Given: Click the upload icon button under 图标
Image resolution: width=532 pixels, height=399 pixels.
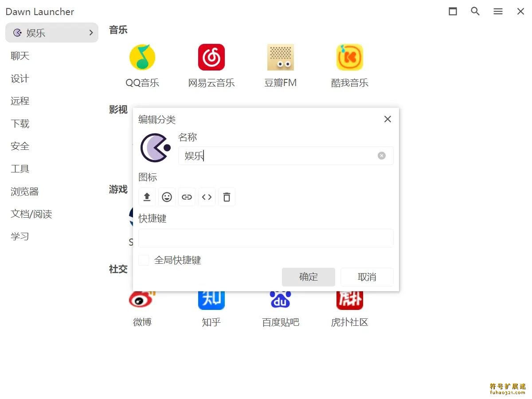Looking at the screenshot, I should click(147, 197).
